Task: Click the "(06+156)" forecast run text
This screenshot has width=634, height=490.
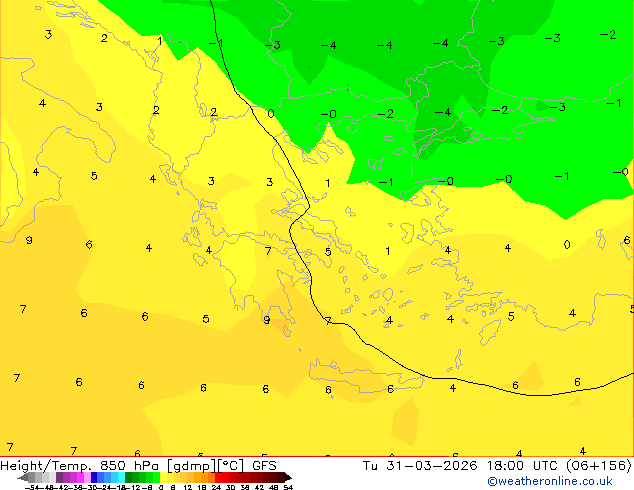Action: 599,466
